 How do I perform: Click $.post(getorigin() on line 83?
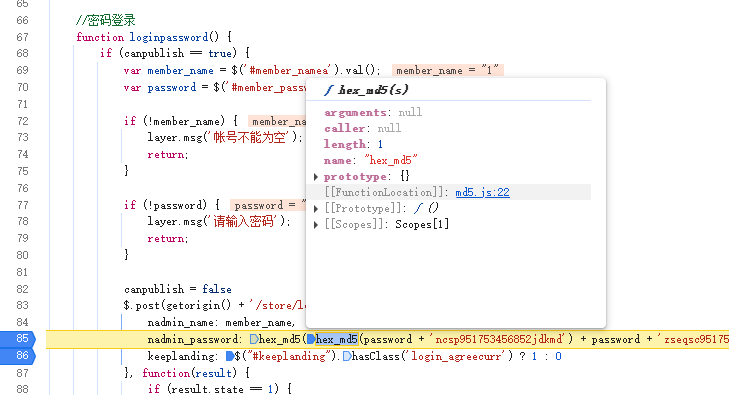pyautogui.click(x=177, y=306)
